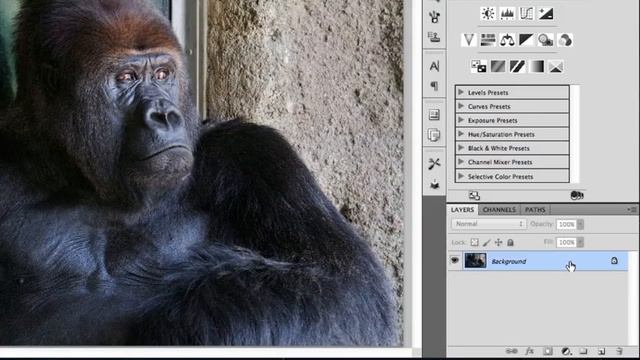Click the Background layer name

pyautogui.click(x=509, y=262)
